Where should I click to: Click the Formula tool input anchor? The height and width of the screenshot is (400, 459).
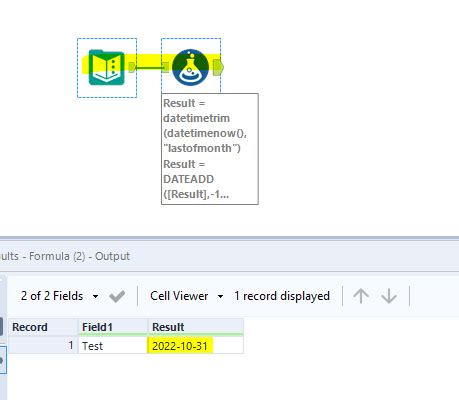pyautogui.click(x=166, y=67)
